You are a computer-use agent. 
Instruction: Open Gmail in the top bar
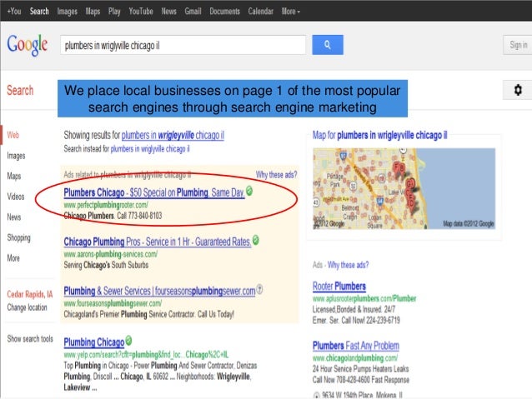193,12
